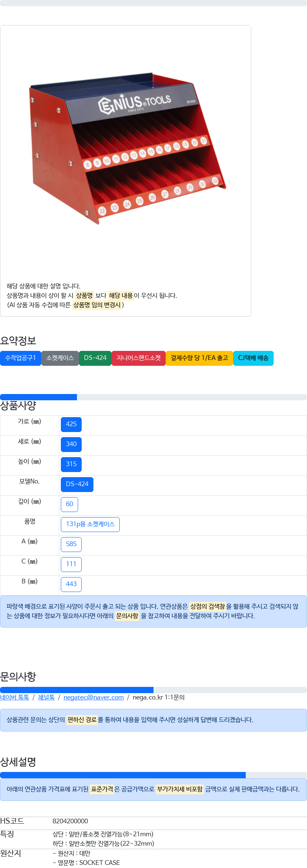Select the DS-424 model number value
This screenshot has height=868, width=307.
coord(77,484)
